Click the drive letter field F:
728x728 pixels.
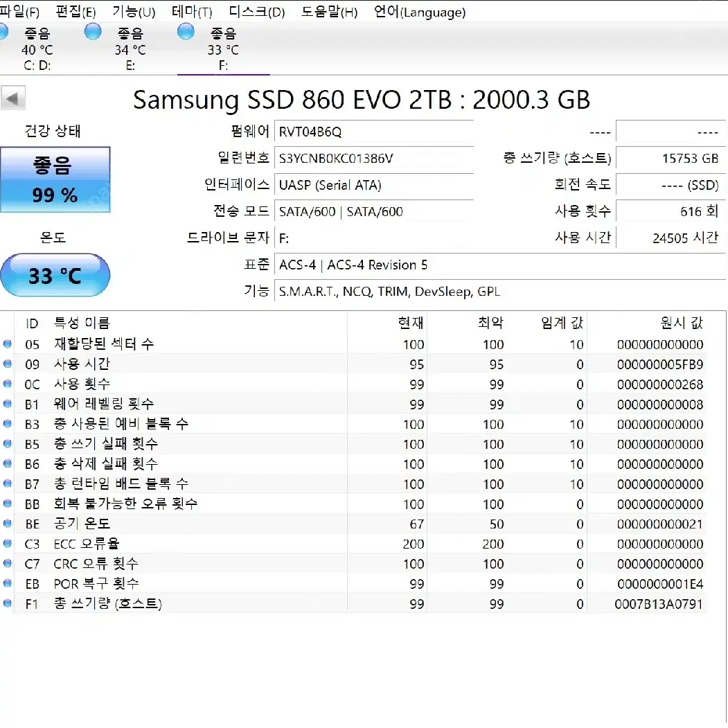tap(374, 238)
